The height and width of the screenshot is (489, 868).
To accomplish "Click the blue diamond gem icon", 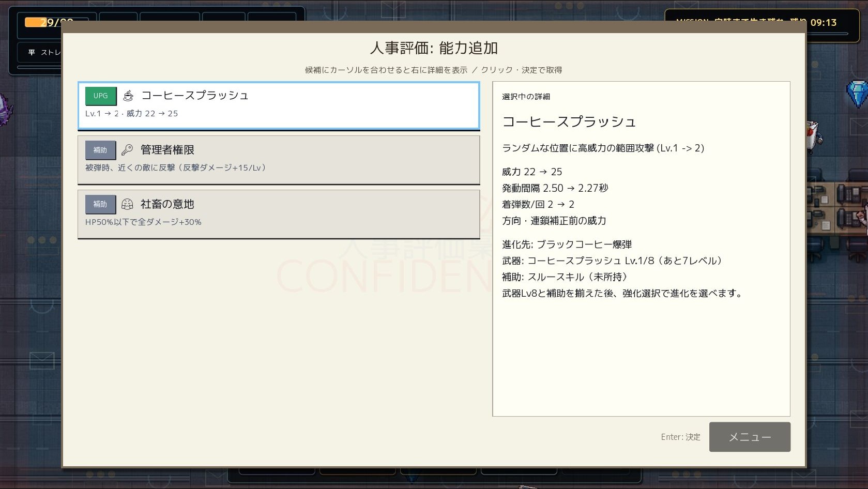I will pyautogui.click(x=857, y=94).
